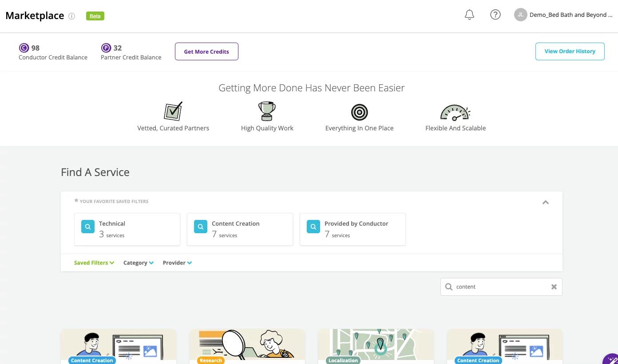
Task: Click the Flexible And Scalable gauge icon
Action: [455, 113]
